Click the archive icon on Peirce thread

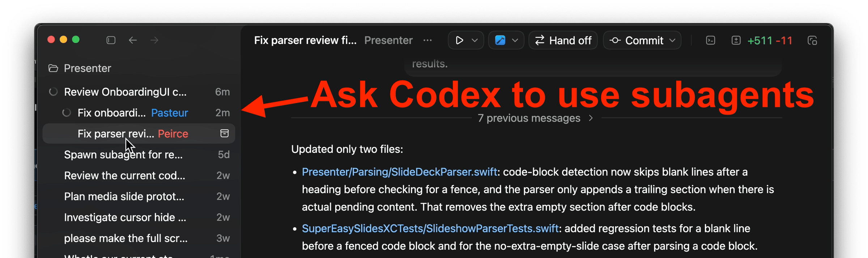(225, 133)
